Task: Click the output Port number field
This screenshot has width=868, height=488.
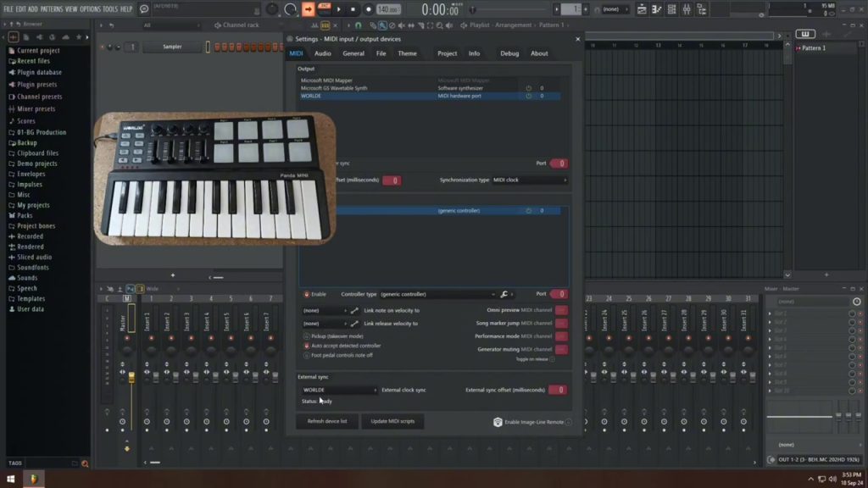Action: (x=559, y=164)
